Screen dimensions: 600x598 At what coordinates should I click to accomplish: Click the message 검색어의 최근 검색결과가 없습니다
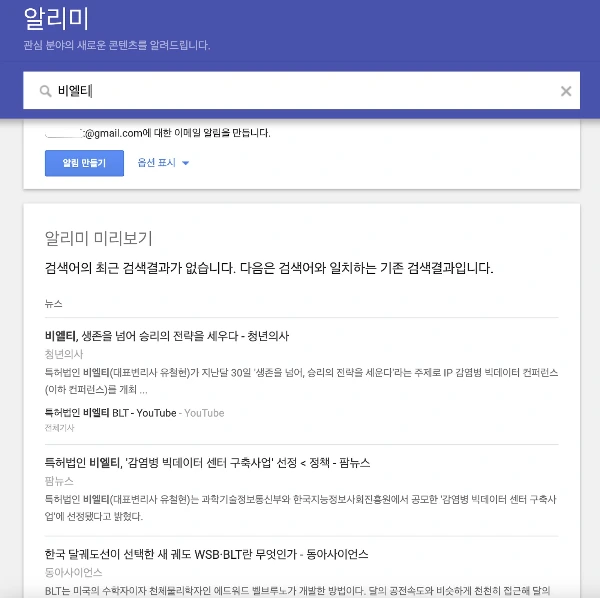(x=140, y=268)
